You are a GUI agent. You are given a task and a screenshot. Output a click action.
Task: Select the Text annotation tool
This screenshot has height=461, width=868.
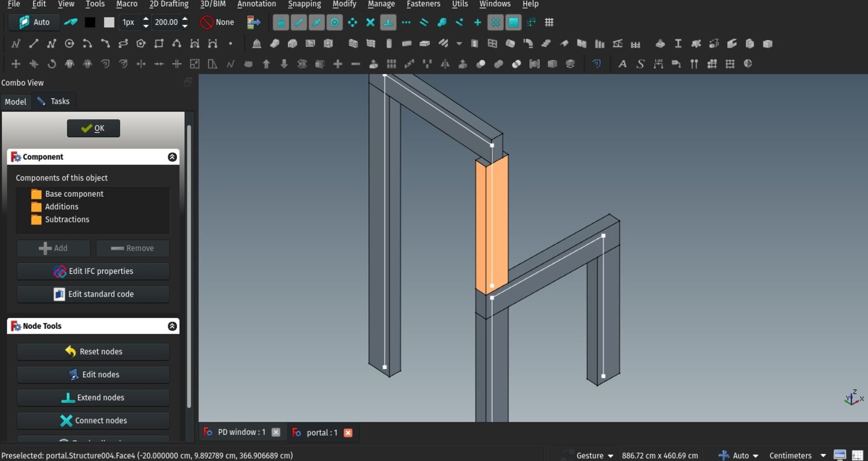pos(622,64)
